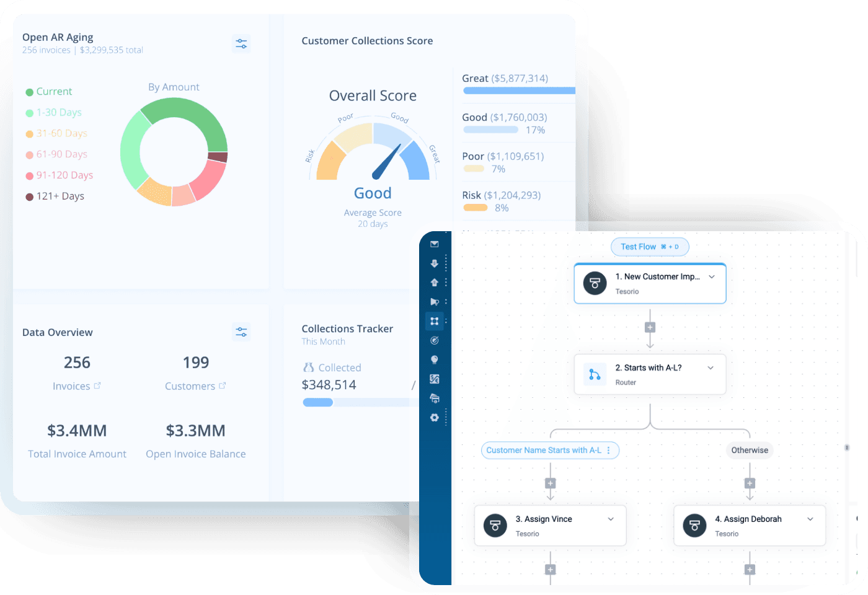The image size is (868, 595).
Task: Expand the Assign Vince step chevron
Action: click(611, 519)
